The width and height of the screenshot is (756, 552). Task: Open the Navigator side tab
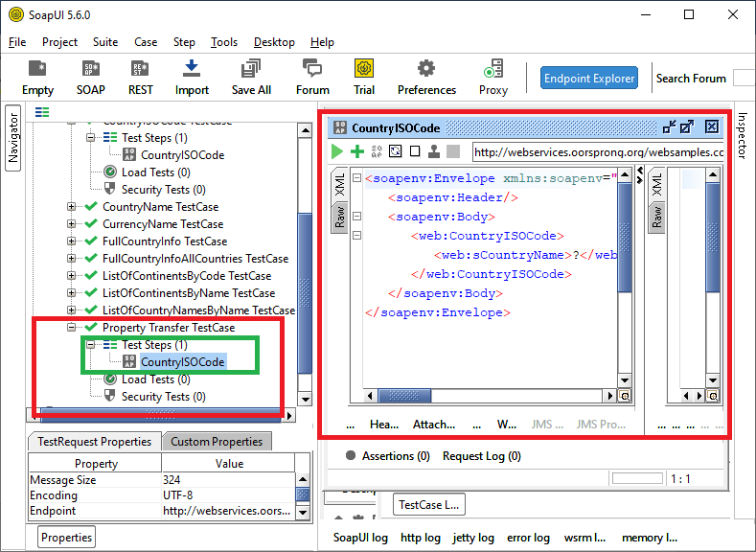click(13, 138)
